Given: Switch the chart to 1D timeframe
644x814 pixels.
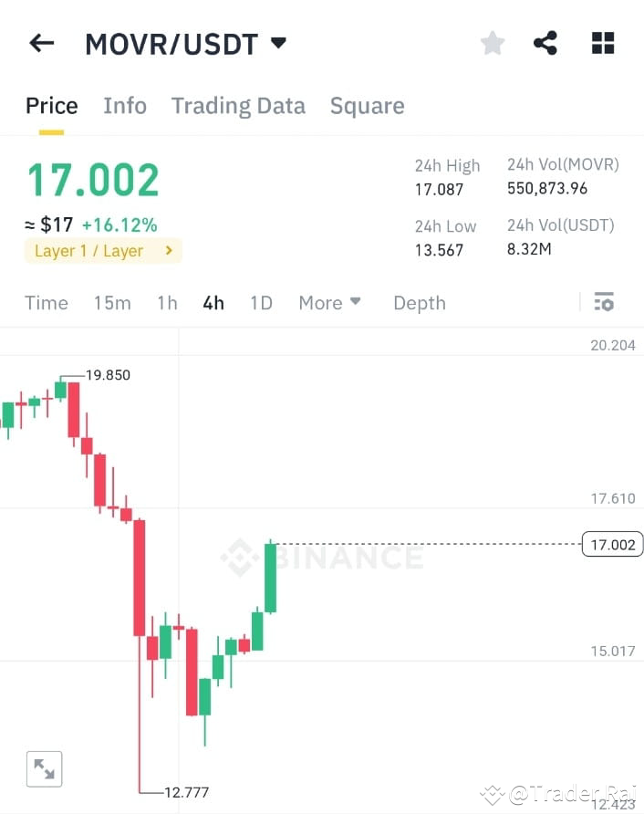Looking at the screenshot, I should pyautogui.click(x=261, y=302).
